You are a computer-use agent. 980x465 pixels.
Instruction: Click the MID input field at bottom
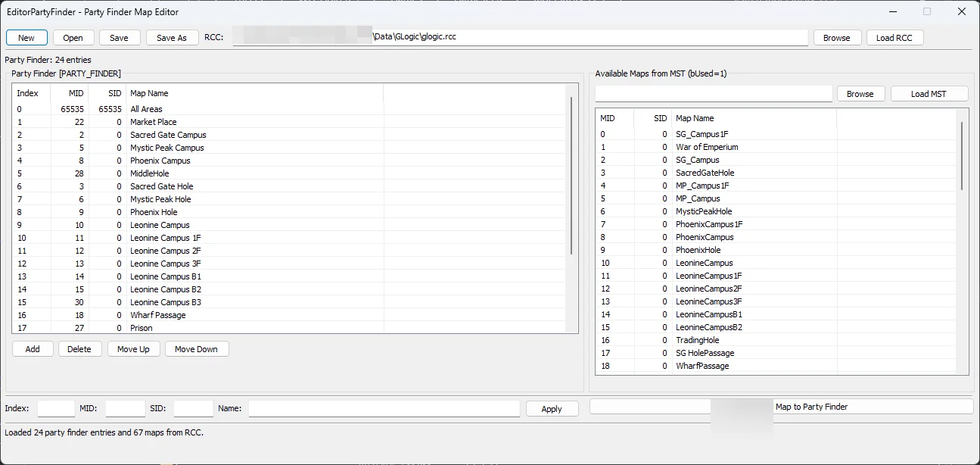pos(126,408)
